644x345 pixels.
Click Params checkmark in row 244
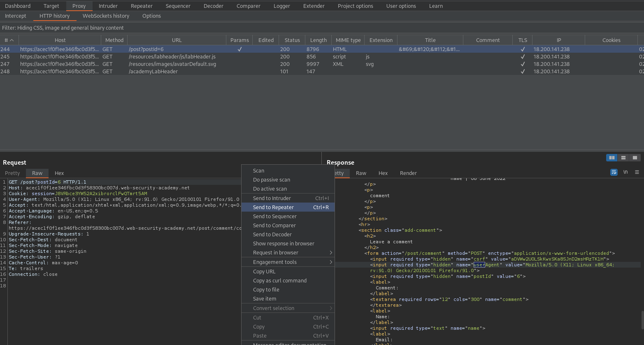coord(239,49)
